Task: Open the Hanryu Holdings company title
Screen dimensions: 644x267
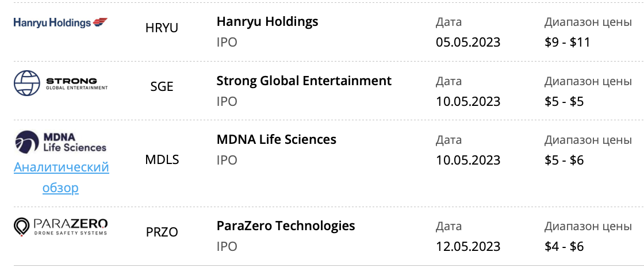Action: tap(267, 22)
